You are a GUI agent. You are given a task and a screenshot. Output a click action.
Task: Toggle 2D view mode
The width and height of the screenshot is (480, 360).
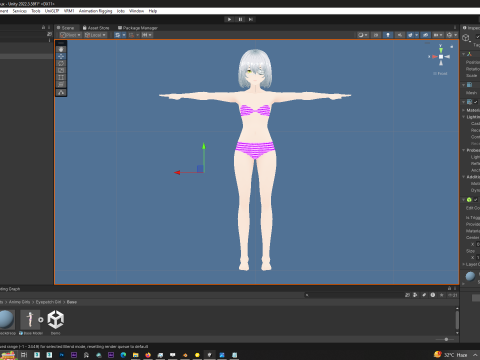coord(376,35)
